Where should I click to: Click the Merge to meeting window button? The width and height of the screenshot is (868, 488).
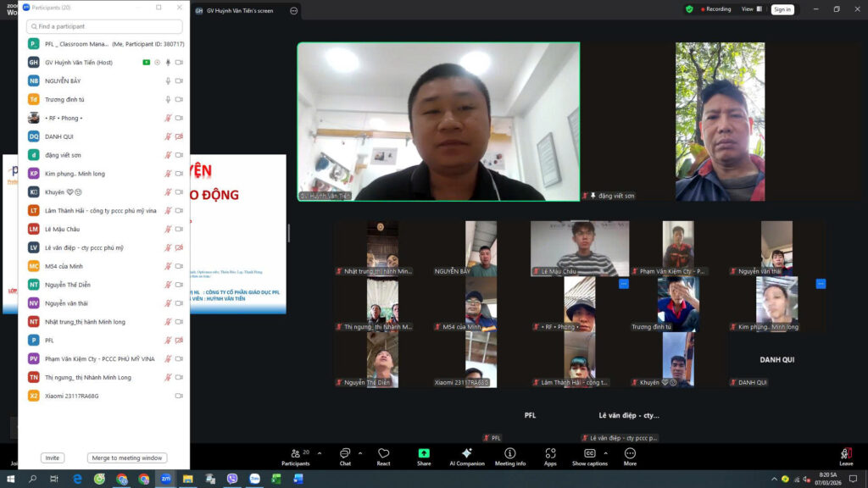[127, 458]
